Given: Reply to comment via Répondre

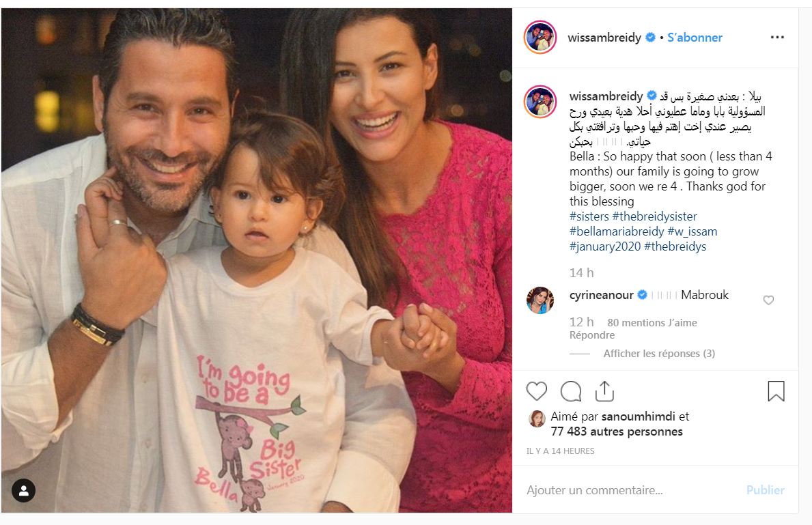Looking at the screenshot, I should [x=592, y=335].
